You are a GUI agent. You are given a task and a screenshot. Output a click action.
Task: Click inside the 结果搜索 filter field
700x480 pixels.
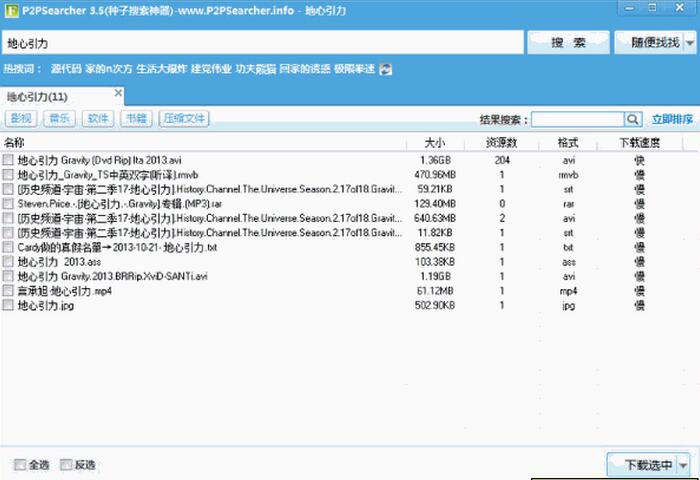click(578, 119)
